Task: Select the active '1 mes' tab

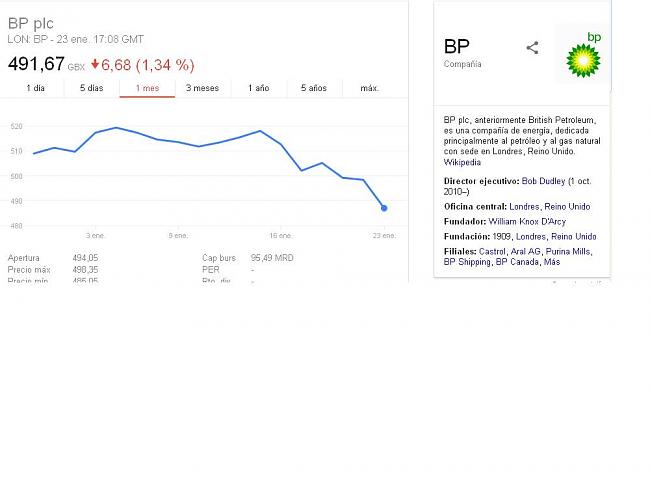Action: pos(147,88)
